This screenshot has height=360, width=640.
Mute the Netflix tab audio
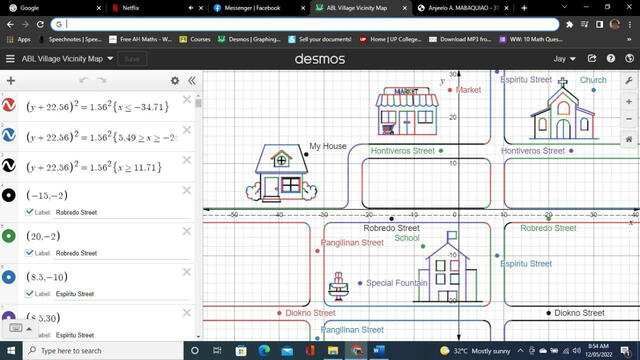pyautogui.click(x=190, y=8)
